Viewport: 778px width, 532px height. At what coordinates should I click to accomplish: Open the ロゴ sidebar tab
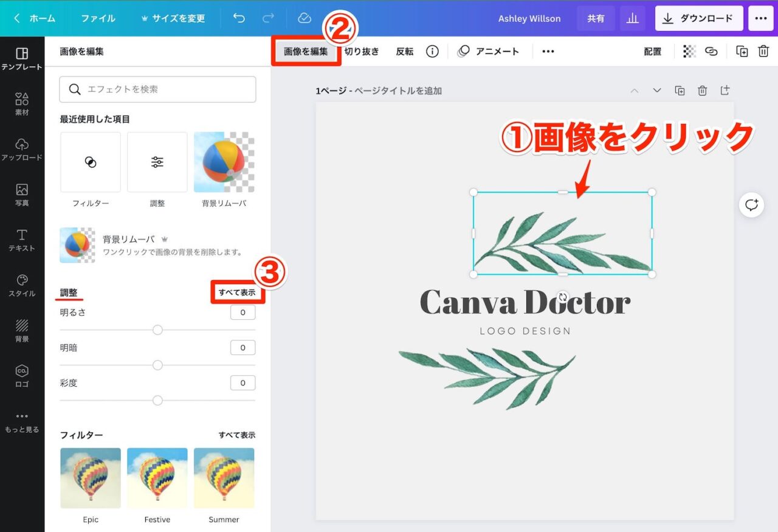(x=22, y=376)
